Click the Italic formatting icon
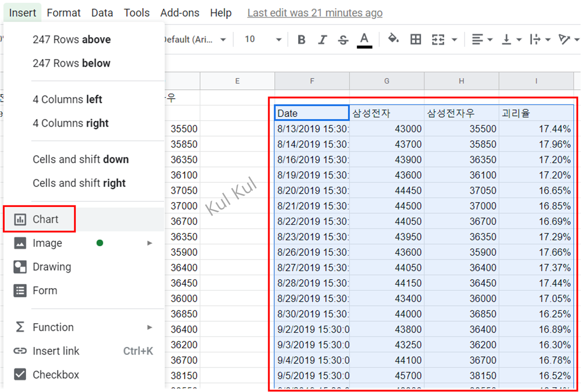Image resolution: width=581 pixels, height=392 pixels. (x=323, y=40)
